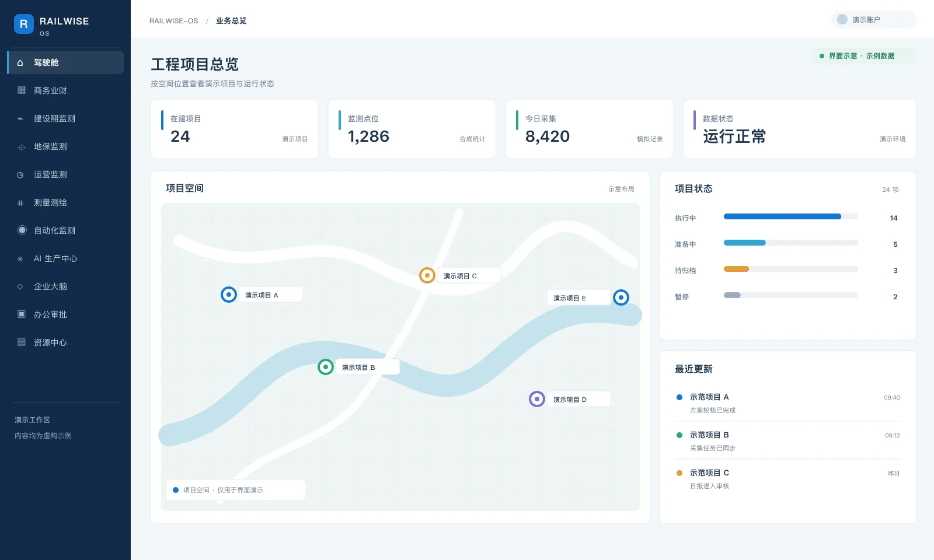
Task: Click the 自动化监测 circle icon
Action: [x=22, y=230]
